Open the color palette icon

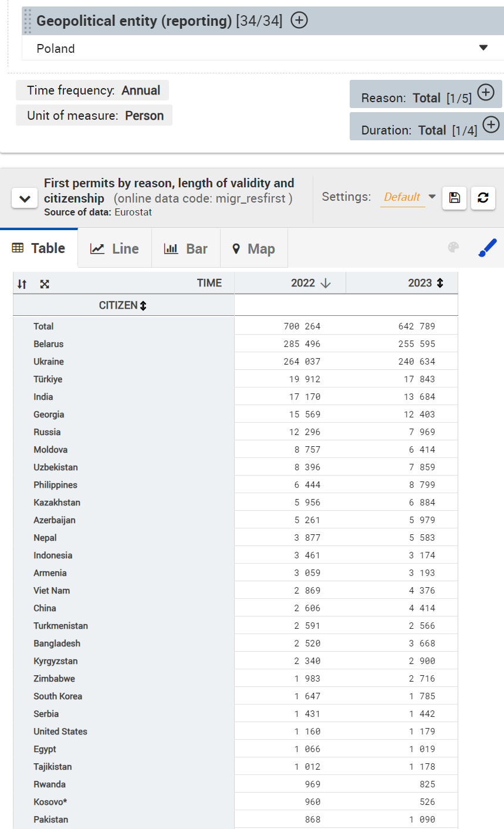click(454, 248)
